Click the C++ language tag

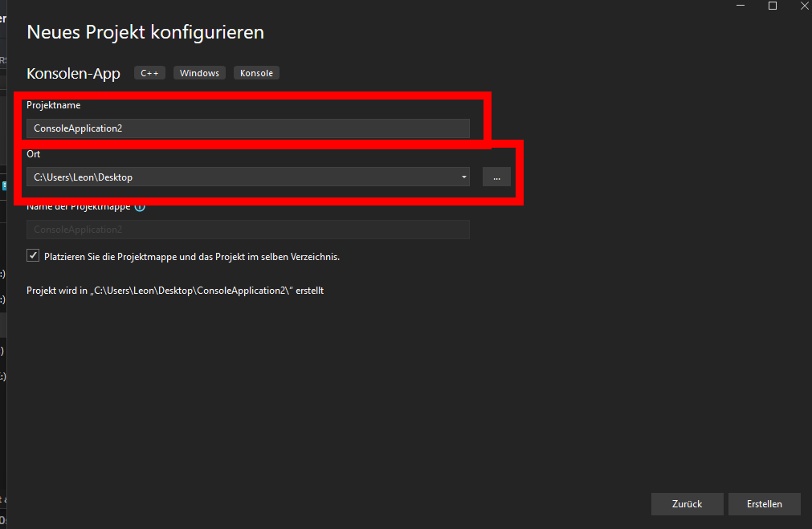pos(149,73)
